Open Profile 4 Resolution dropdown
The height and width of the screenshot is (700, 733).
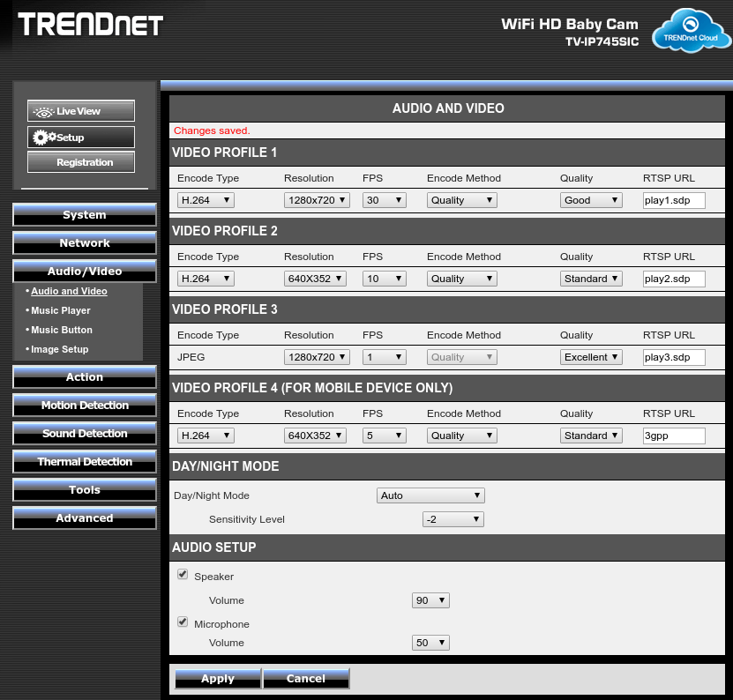pyautogui.click(x=315, y=436)
